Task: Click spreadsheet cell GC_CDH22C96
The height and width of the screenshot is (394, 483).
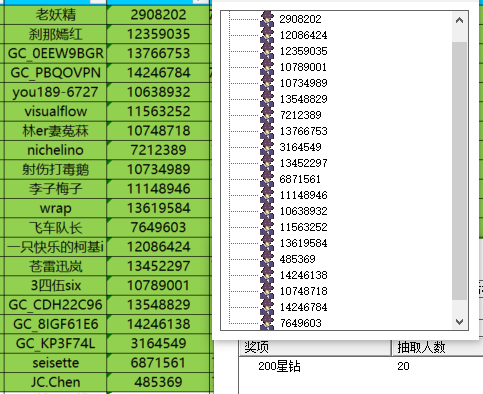Action: point(55,304)
